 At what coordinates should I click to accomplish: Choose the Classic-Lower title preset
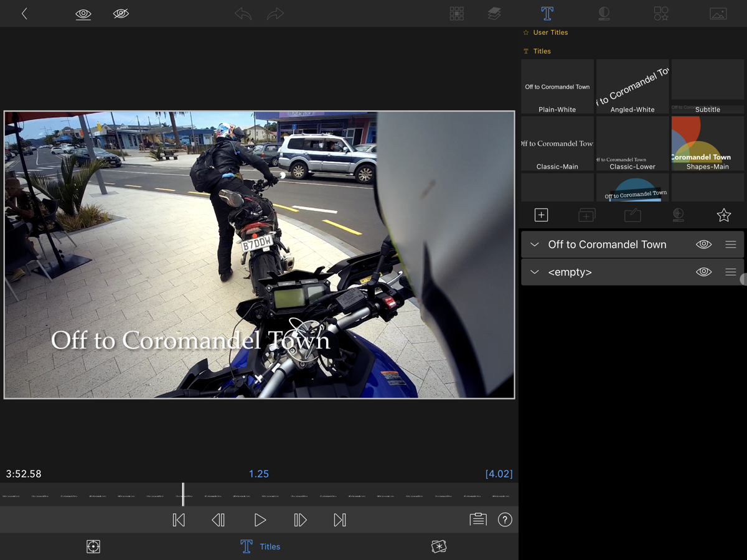[632, 144]
